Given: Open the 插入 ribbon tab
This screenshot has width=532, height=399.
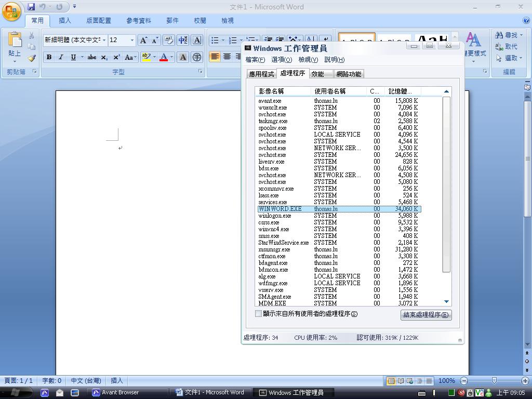Looking at the screenshot, I should (x=65, y=21).
